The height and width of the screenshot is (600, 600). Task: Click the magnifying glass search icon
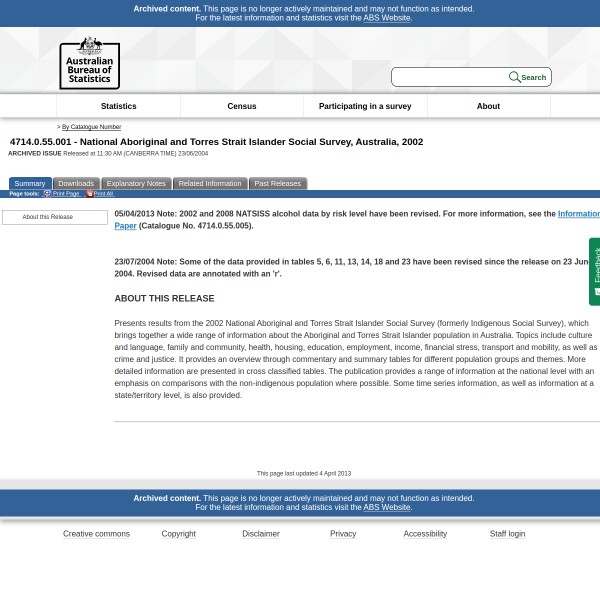pyautogui.click(x=515, y=77)
